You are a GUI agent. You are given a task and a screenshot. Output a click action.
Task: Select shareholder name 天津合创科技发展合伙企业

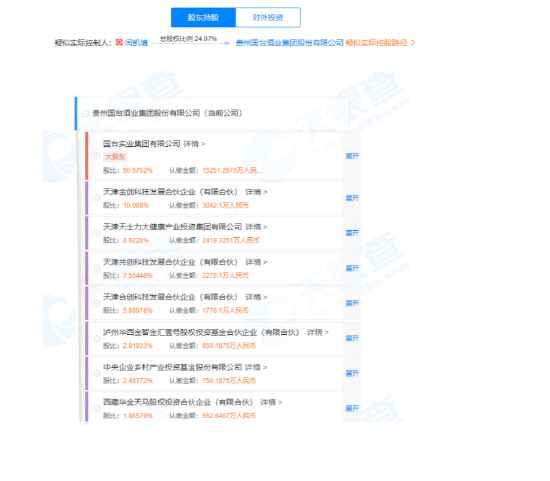click(170, 297)
